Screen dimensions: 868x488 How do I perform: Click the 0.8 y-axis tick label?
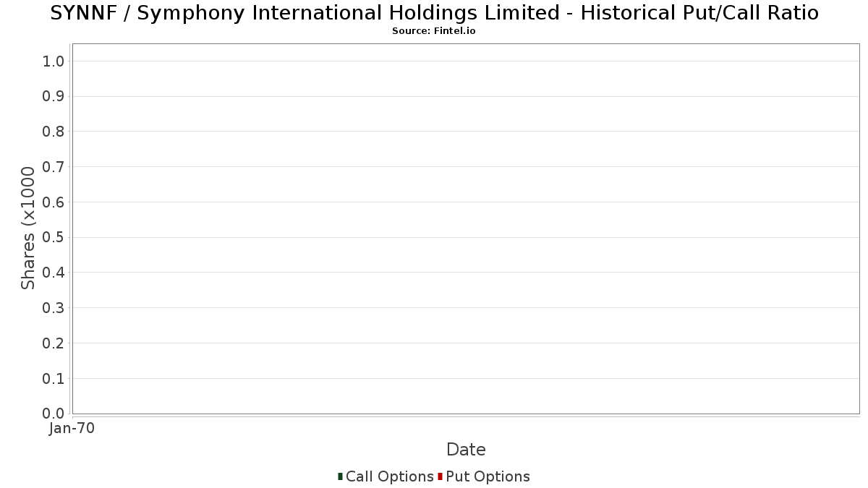[x=54, y=132]
